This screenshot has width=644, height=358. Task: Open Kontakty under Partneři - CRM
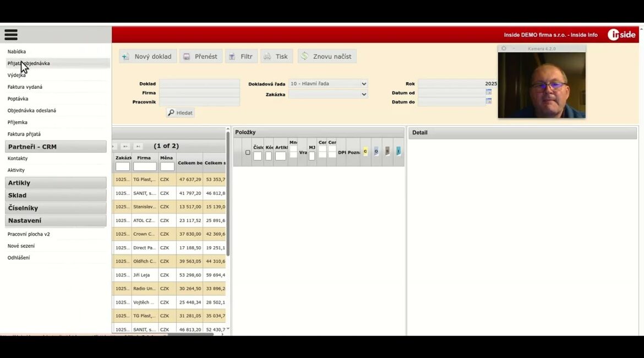[18, 159]
